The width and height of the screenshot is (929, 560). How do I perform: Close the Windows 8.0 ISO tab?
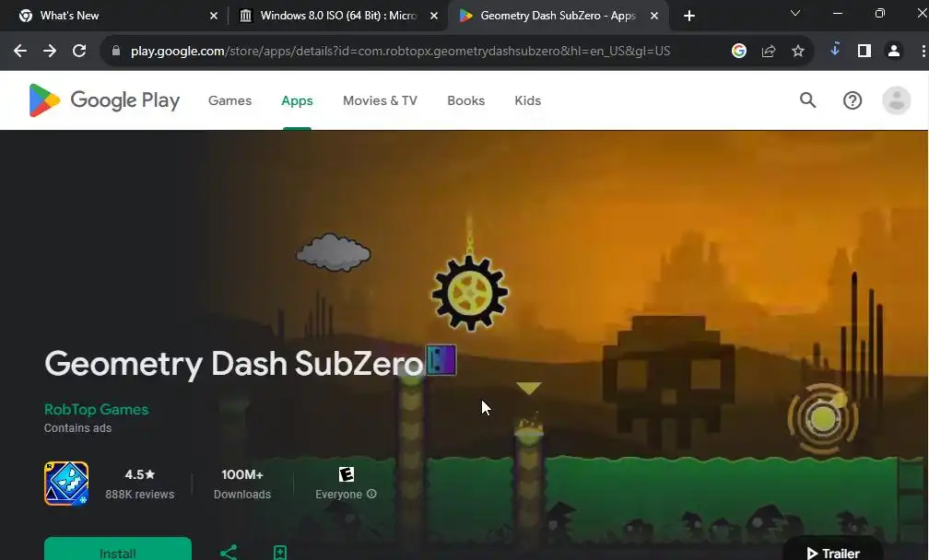point(434,16)
